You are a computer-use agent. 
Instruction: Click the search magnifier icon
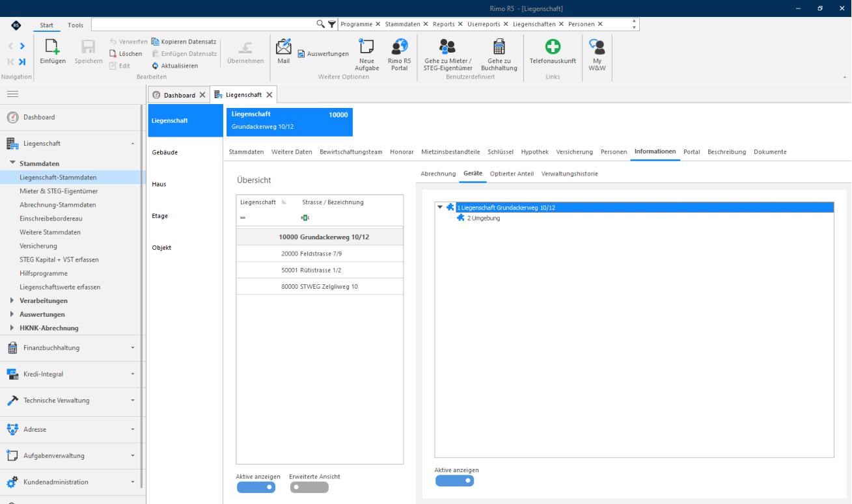pos(320,24)
